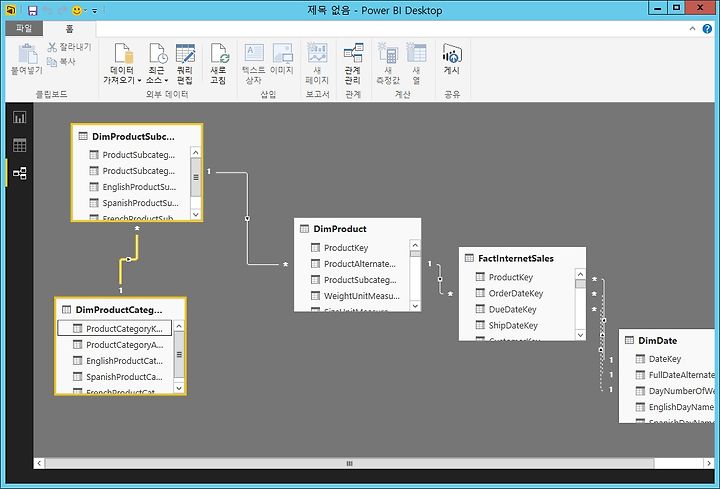The height and width of the screenshot is (489, 720).
Task: Switch to Report view in sidebar
Action: pos(19,118)
